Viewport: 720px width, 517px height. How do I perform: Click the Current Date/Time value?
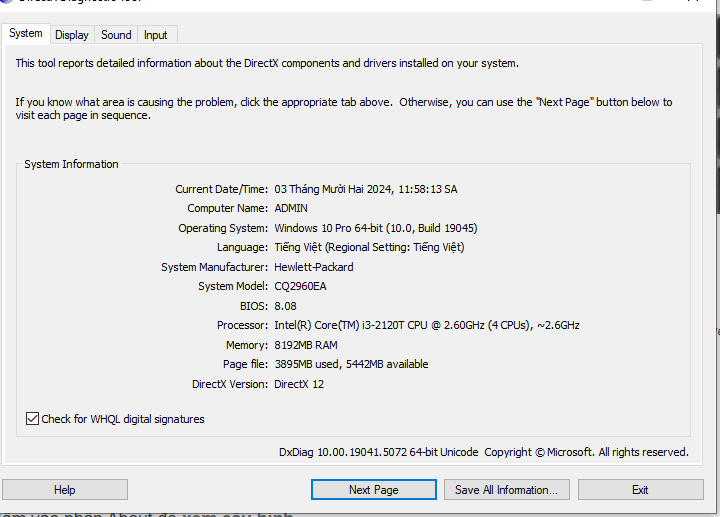tap(366, 189)
